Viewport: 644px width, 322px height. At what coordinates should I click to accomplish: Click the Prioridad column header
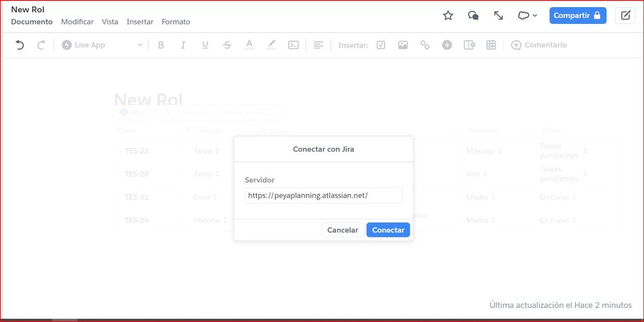pos(484,130)
